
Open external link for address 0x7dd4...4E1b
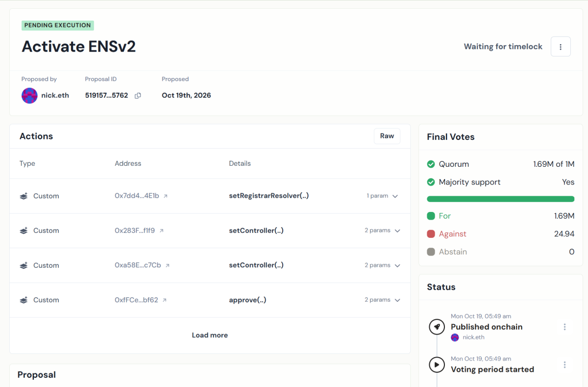coord(166,196)
